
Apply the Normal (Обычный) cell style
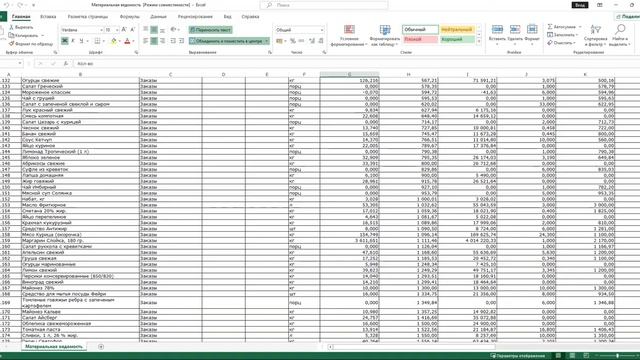tap(420, 30)
